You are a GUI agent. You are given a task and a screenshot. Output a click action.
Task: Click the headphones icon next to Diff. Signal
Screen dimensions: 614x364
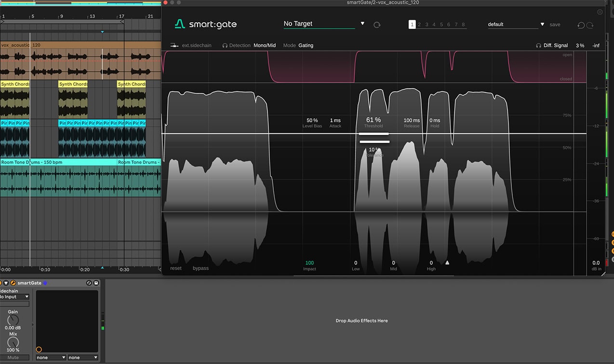click(538, 45)
